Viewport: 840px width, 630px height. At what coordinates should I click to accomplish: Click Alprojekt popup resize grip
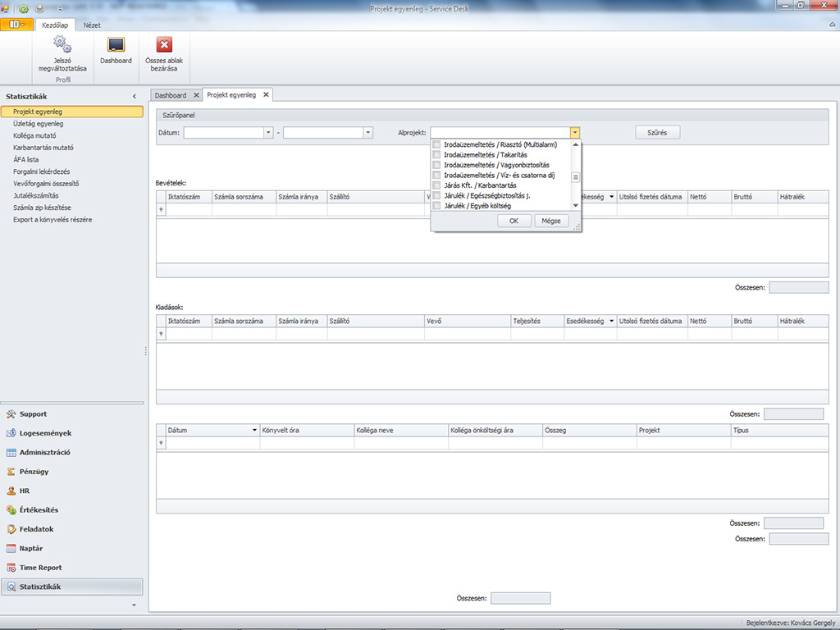point(577,228)
